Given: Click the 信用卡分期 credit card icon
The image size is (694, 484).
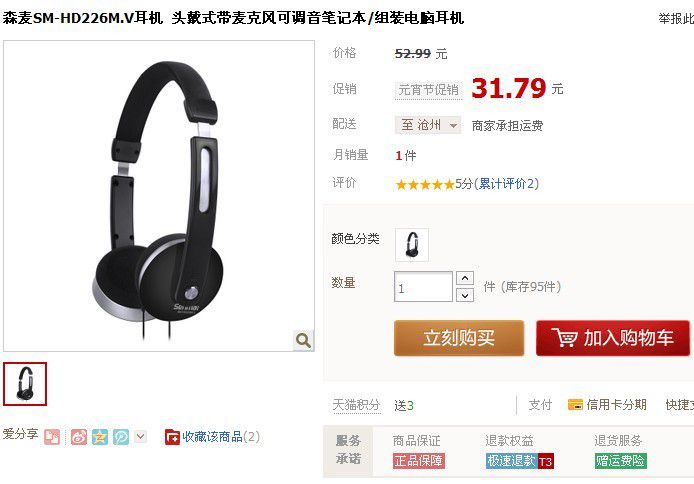Looking at the screenshot, I should pyautogui.click(x=575, y=404).
